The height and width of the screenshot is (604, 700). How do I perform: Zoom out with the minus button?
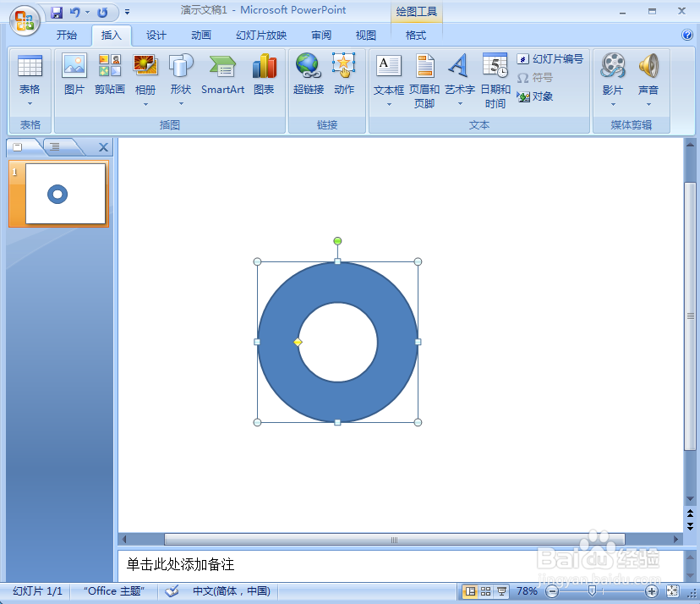[x=552, y=591]
